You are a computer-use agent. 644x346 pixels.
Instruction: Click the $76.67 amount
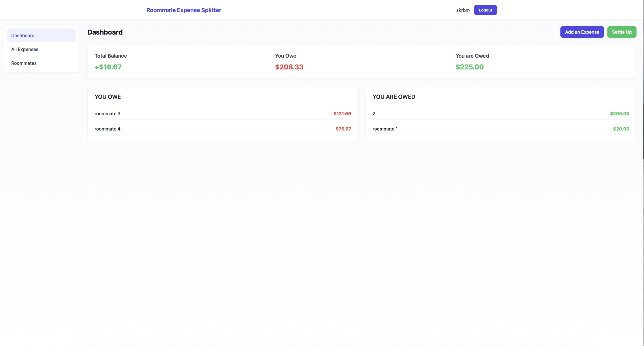coord(343,129)
